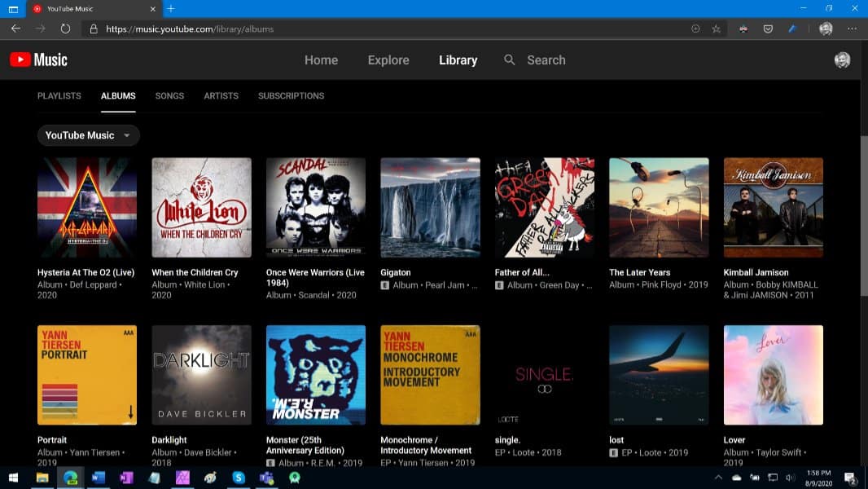Viewport: 868px width, 489px height.
Task: Open the Windows Start menu
Action: [13, 478]
